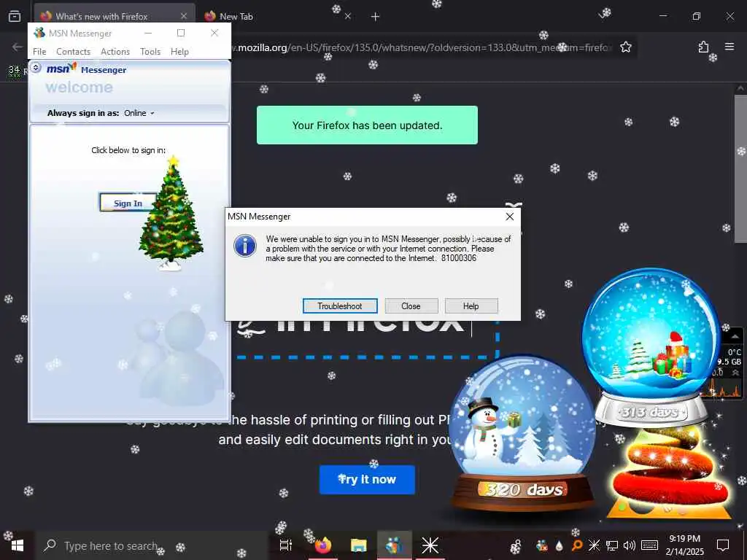Open network status tray icon
Viewport: 747px width, 560px height.
click(x=612, y=545)
